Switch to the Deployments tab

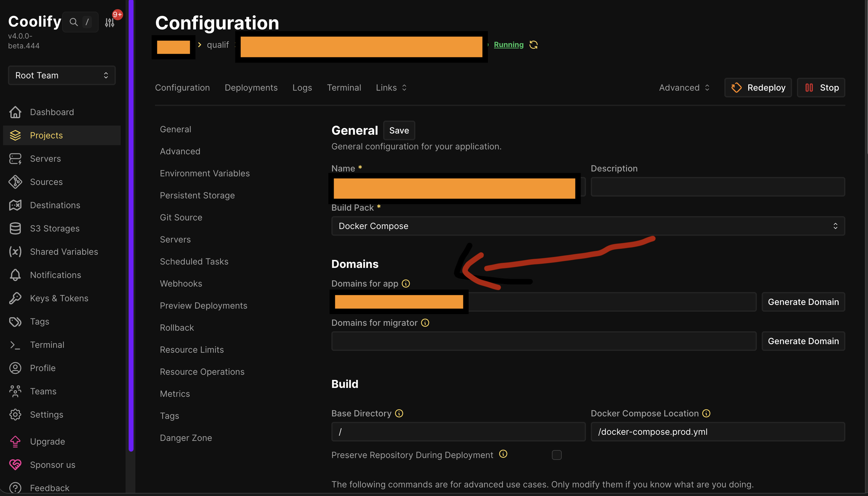(251, 88)
